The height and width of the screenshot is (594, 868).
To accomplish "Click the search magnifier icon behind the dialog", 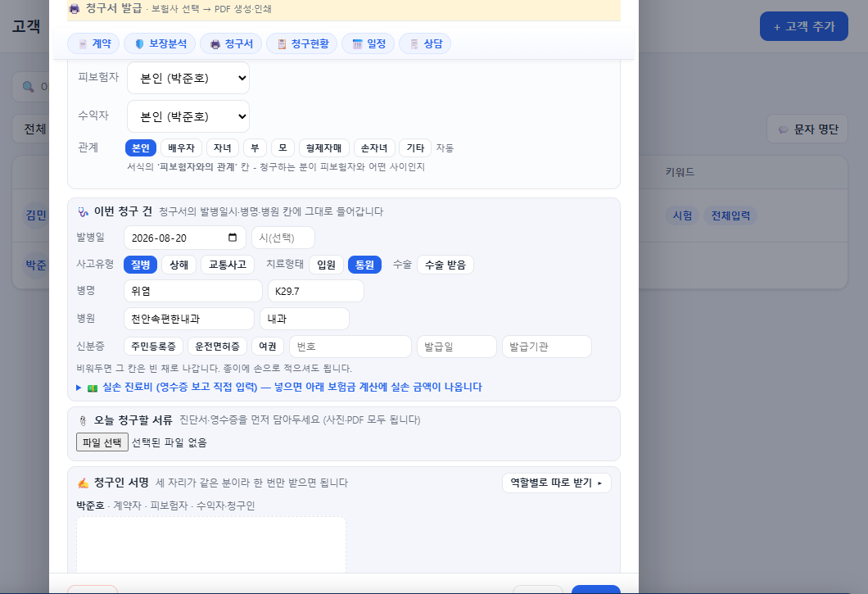I will 28,87.
